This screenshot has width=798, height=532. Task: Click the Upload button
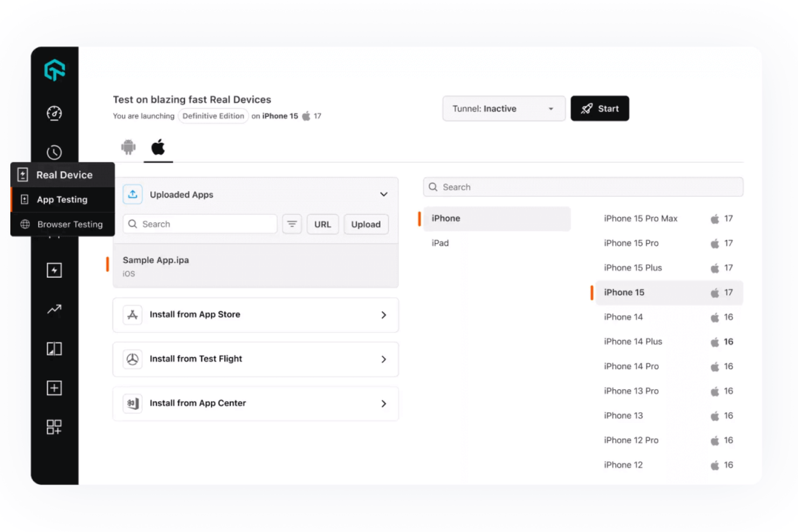(366, 224)
